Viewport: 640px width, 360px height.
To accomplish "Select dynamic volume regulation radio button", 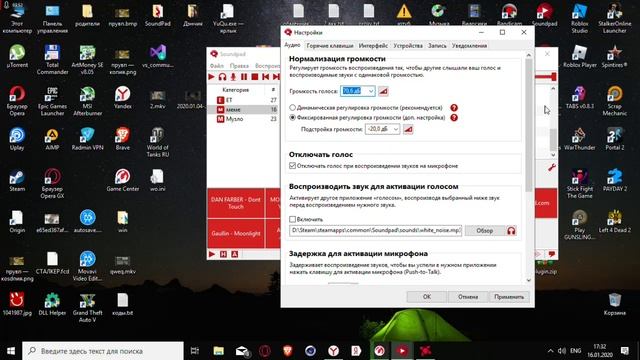I will coord(292,108).
